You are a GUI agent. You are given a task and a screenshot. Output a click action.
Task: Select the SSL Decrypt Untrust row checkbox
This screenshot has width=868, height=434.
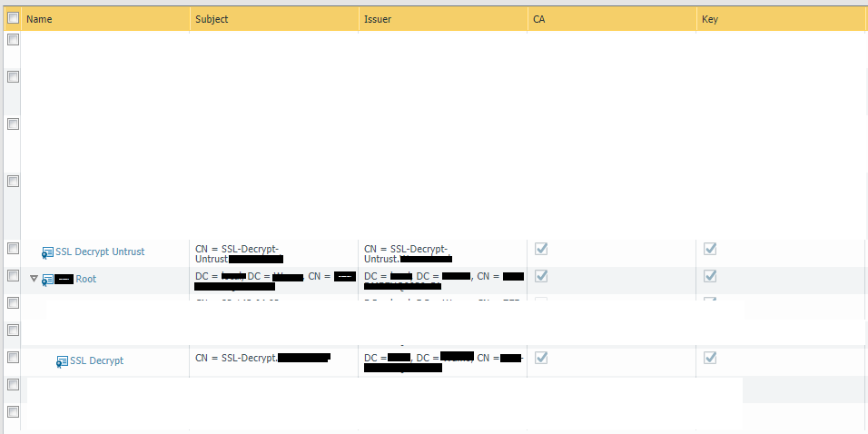click(13, 248)
